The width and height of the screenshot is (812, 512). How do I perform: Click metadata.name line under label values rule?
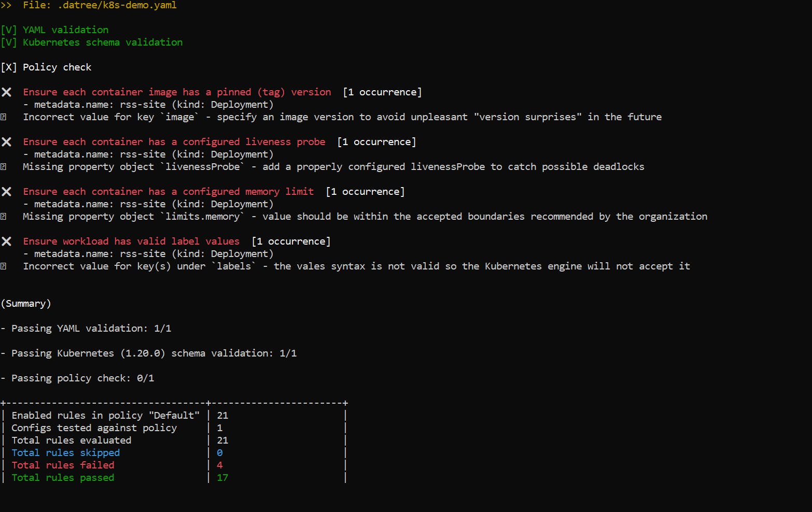pos(148,254)
